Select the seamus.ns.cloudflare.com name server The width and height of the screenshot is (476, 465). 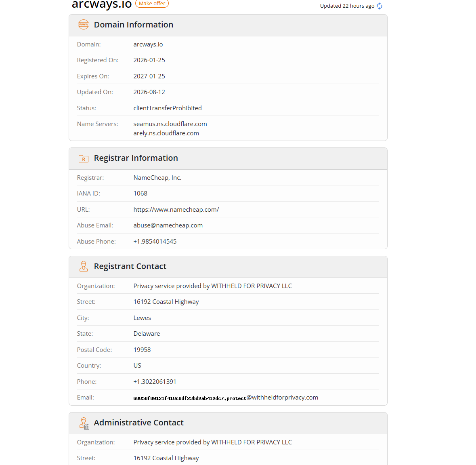170,124
